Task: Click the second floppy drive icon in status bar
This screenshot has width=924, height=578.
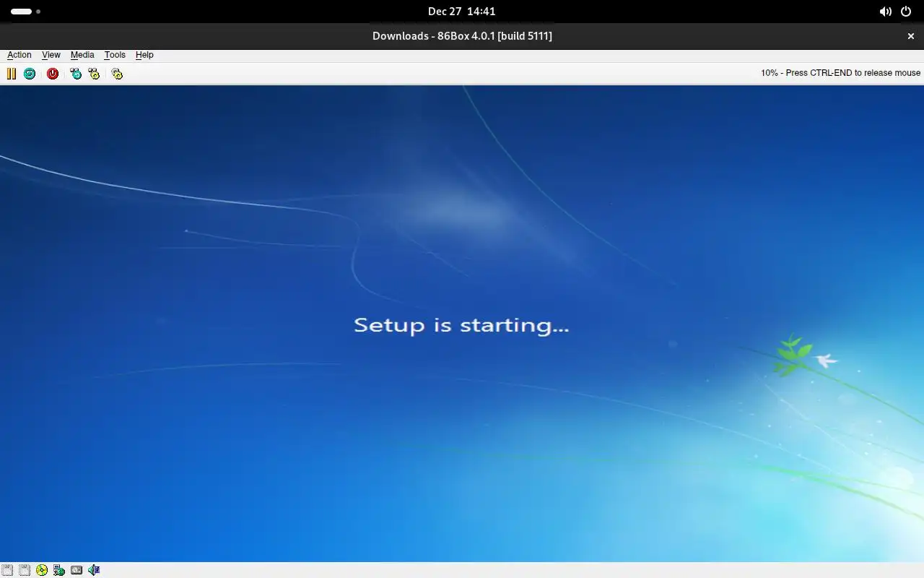Action: tap(25, 570)
